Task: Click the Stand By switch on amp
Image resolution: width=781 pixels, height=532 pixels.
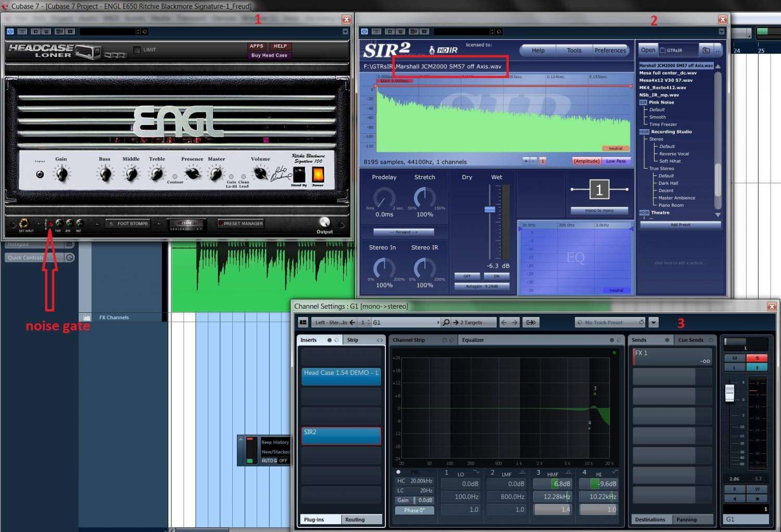Action: (299, 174)
